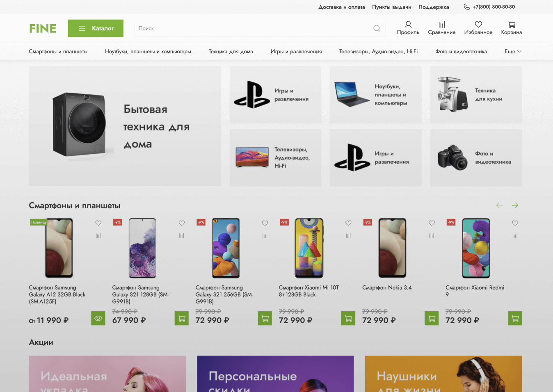Compare Xiaomi Mi 10T using bars icon

pos(348,236)
